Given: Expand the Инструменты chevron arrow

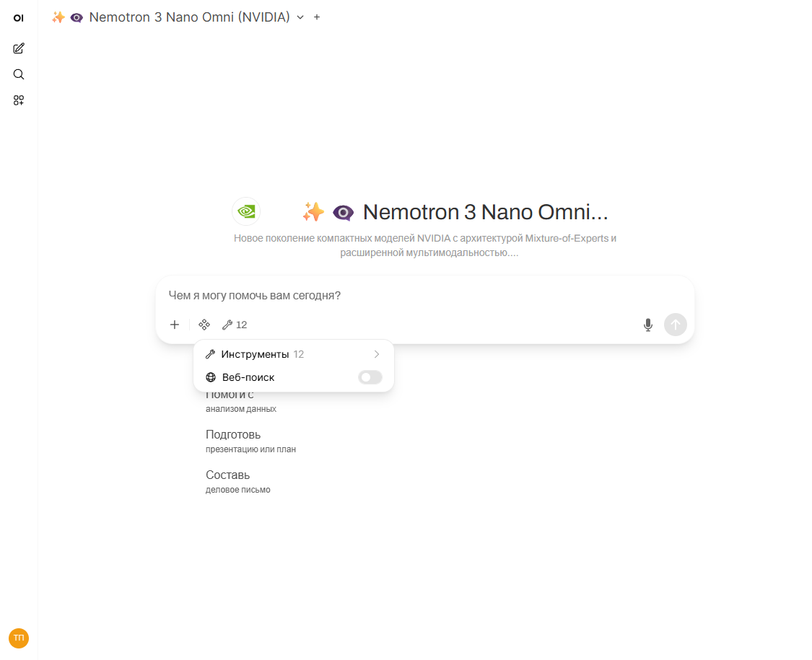Looking at the screenshot, I should (x=377, y=354).
